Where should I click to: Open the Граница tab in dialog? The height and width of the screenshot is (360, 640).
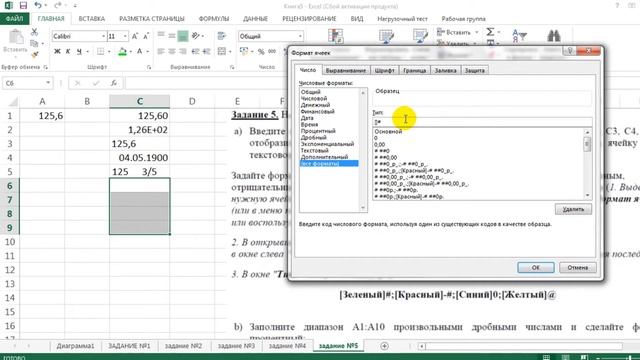(x=414, y=70)
